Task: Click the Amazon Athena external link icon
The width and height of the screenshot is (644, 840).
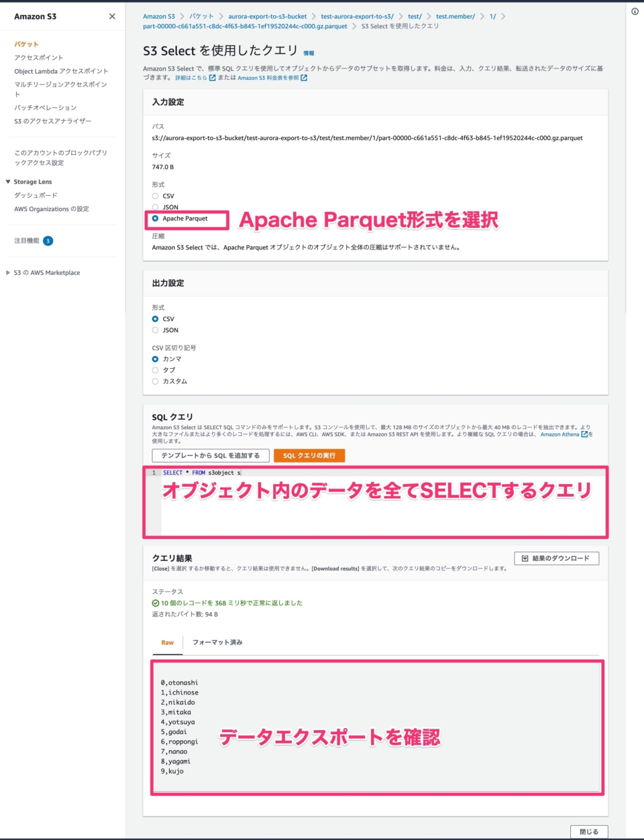Action: pos(585,434)
